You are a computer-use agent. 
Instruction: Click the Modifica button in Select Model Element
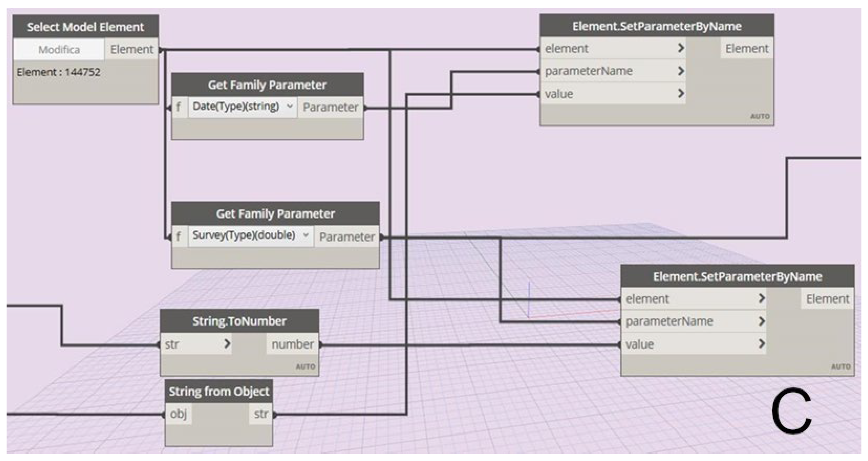point(59,50)
